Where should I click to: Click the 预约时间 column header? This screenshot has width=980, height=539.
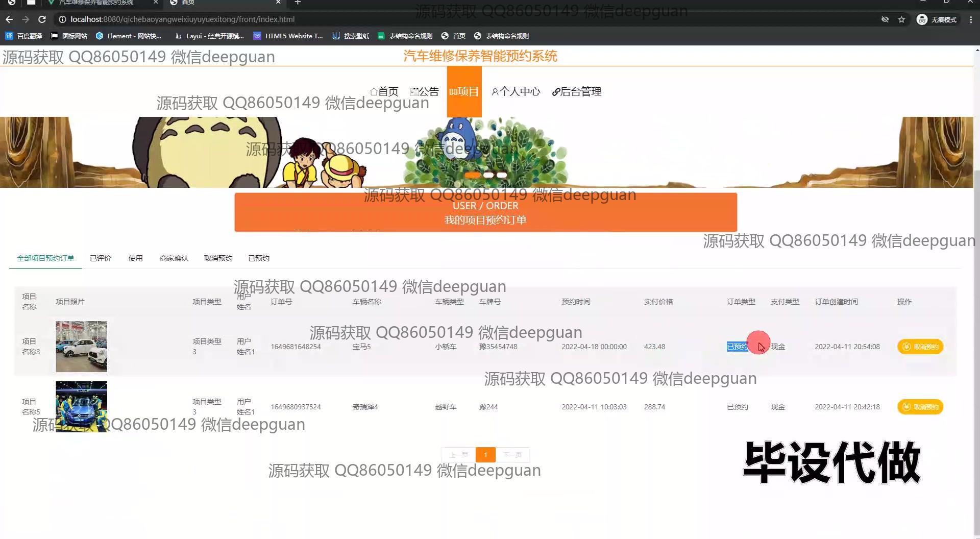576,302
